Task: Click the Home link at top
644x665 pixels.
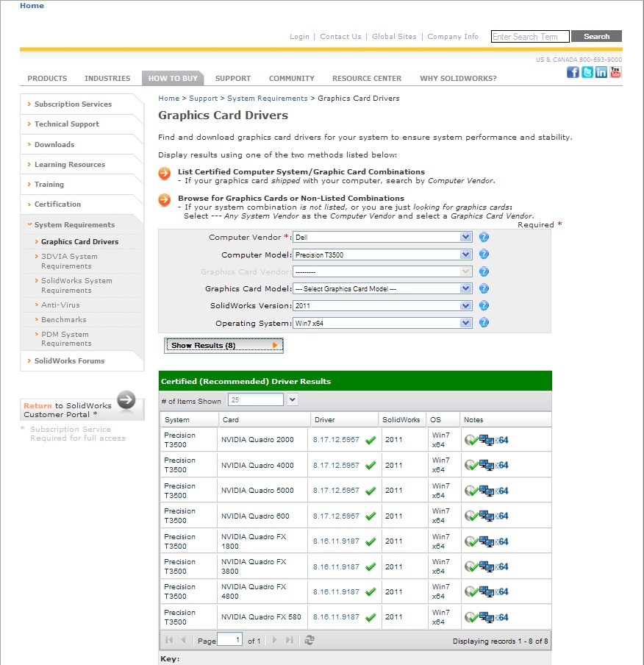Action: pyautogui.click(x=32, y=5)
